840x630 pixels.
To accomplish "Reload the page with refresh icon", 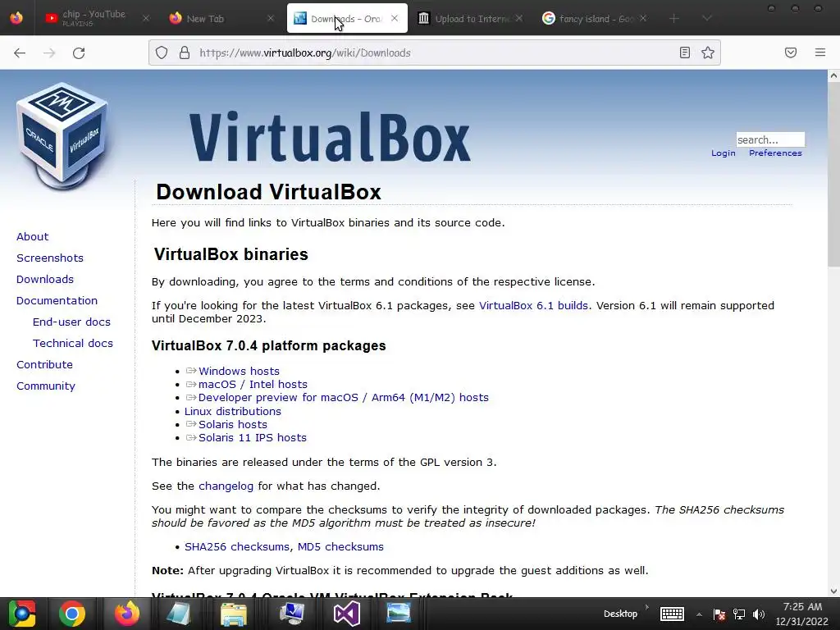I will click(79, 52).
